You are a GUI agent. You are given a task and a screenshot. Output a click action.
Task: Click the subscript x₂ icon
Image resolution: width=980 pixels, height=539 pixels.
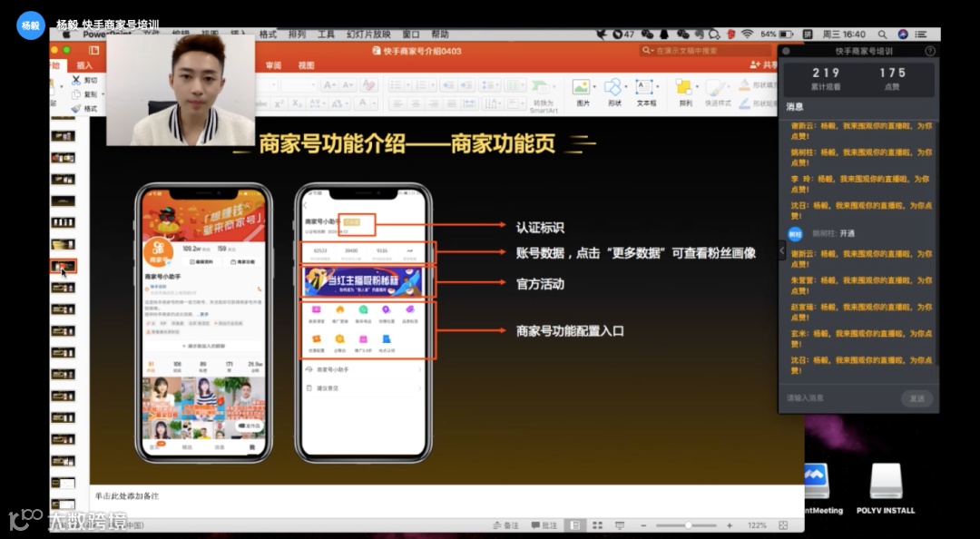click(x=298, y=103)
